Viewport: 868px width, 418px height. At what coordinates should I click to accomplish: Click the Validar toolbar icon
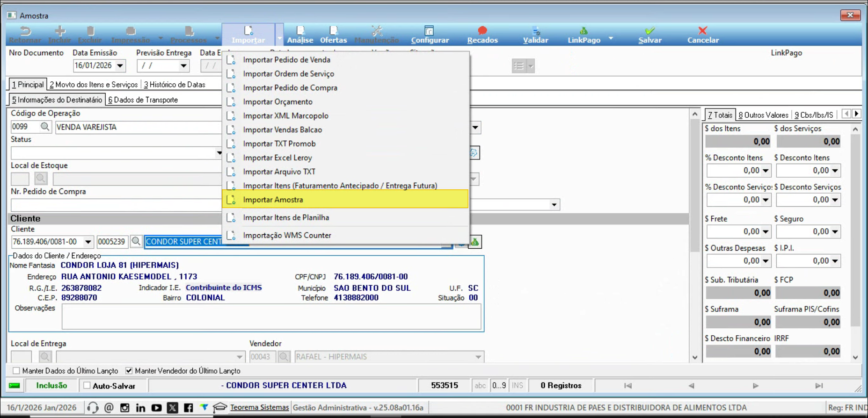(535, 31)
